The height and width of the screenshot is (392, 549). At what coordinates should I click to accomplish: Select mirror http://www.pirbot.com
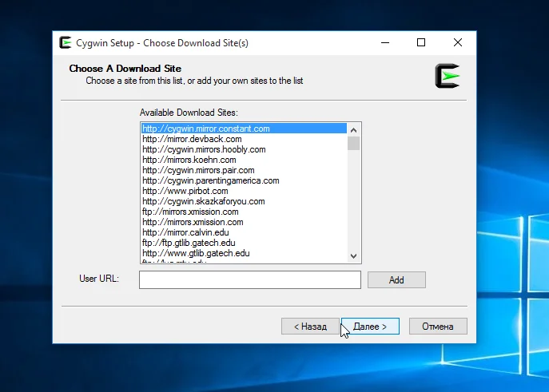[244, 191]
